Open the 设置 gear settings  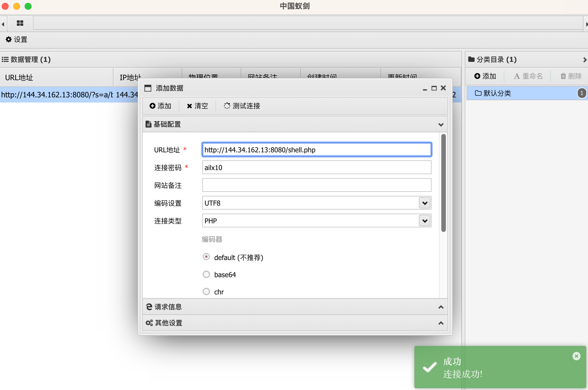(17, 40)
